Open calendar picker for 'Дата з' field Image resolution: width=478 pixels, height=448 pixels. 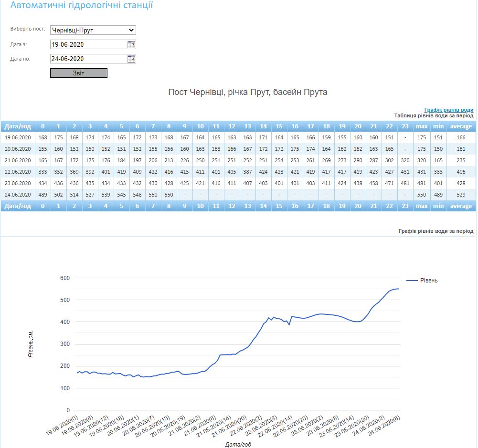131,44
